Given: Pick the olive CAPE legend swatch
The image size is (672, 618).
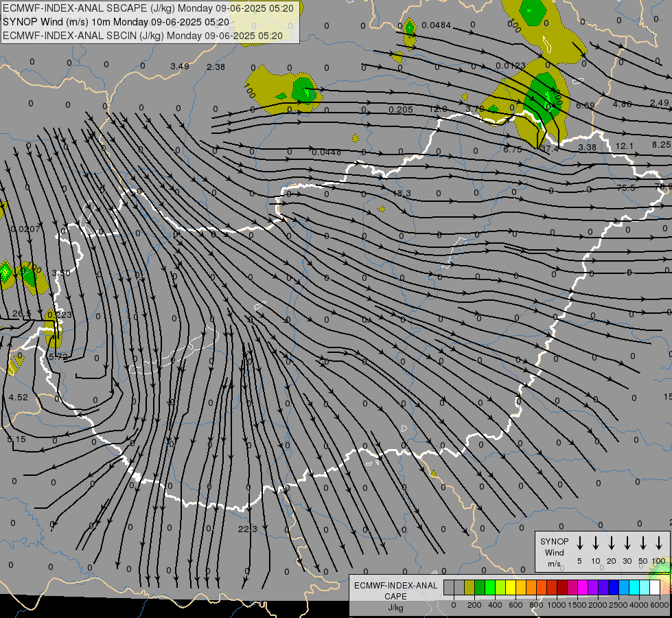Looking at the screenshot, I should tap(470, 588).
